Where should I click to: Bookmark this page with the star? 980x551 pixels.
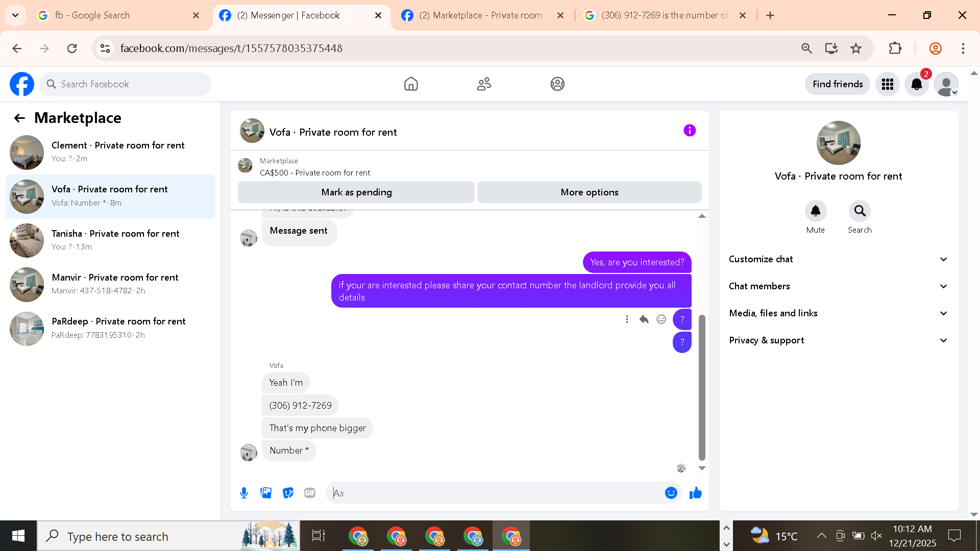[x=856, y=48]
